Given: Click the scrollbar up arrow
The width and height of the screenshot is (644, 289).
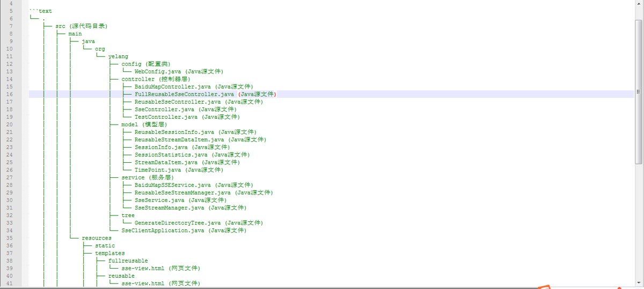Looking at the screenshot, I should pyautogui.click(x=639, y=3).
